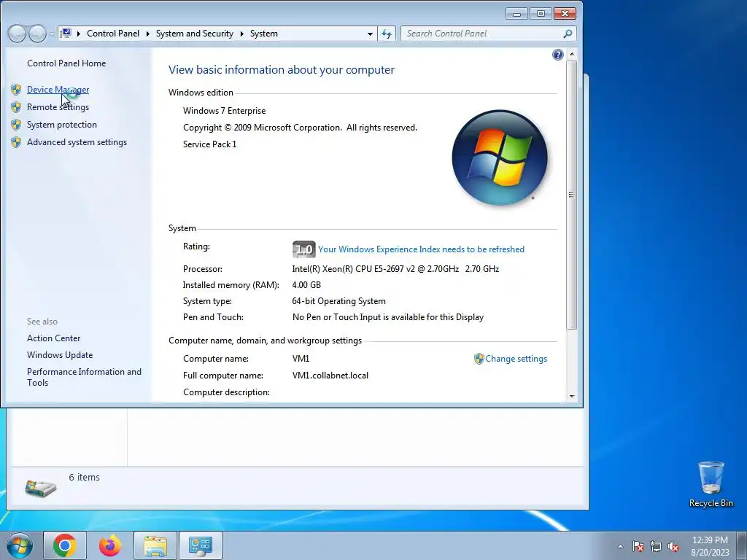The width and height of the screenshot is (747, 560).
Task: Click shield icon beside System protection
Action: [16, 125]
